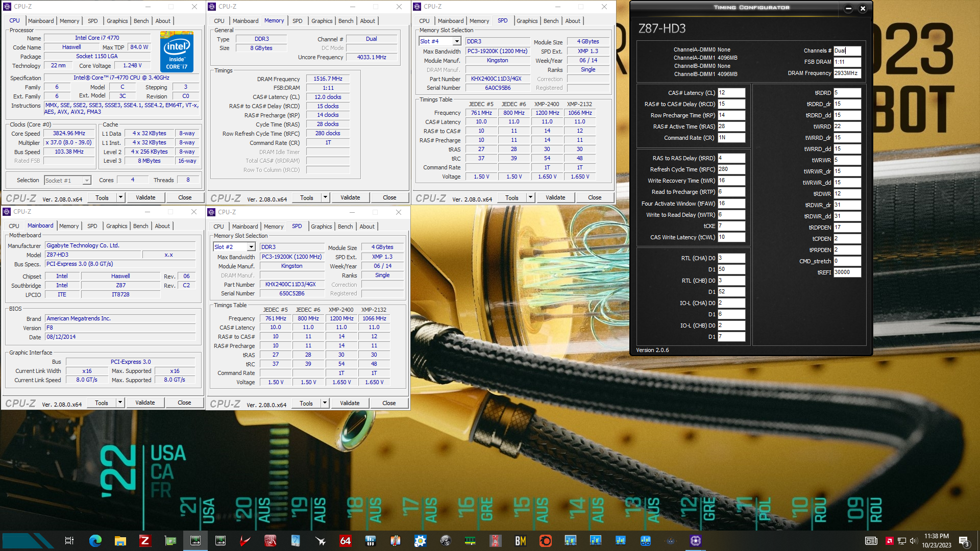Expand the Slot #4 memory slot dropdown
Screen dimensions: 980x551
click(x=457, y=41)
